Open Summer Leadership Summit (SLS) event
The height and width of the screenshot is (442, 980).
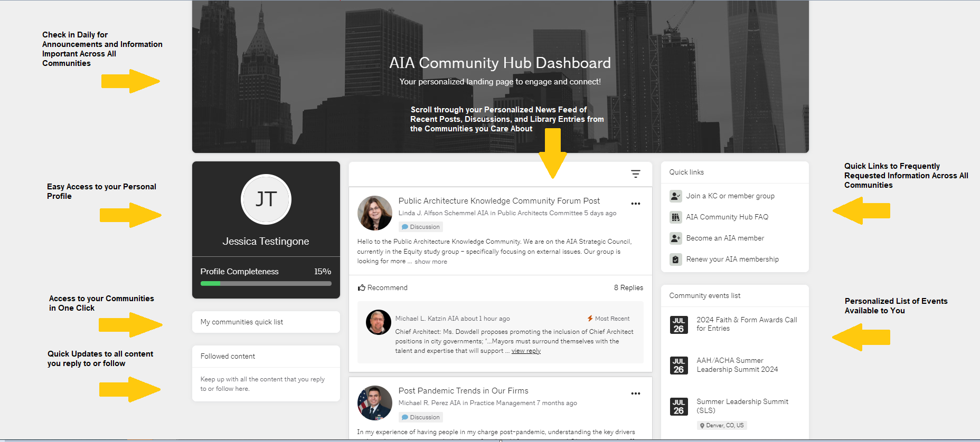(742, 406)
